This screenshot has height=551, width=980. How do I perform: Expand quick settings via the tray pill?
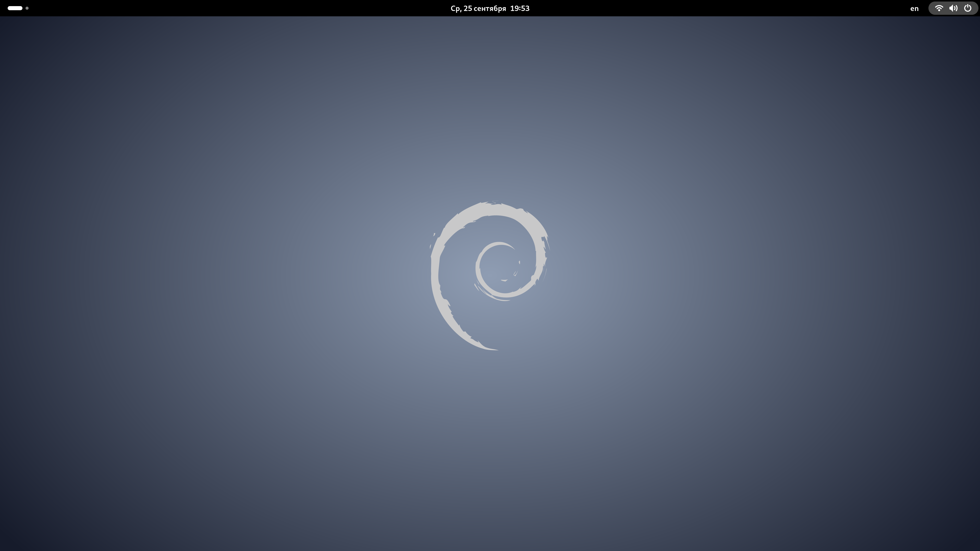tap(953, 8)
